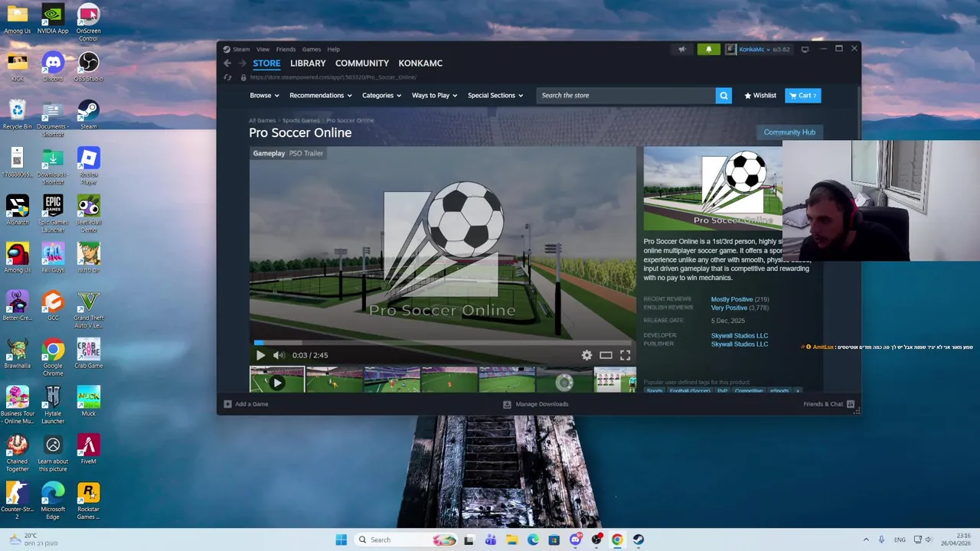Open Manage Downloads
980x551 pixels.
(x=535, y=404)
